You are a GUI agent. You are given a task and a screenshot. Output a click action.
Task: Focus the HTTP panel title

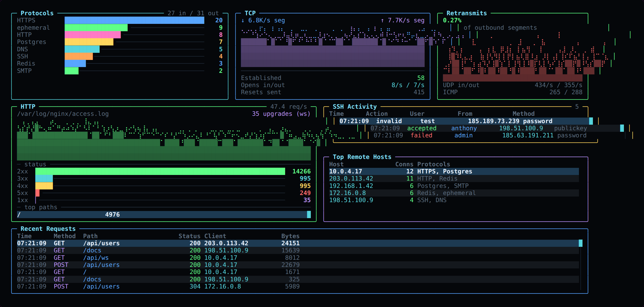(28, 107)
